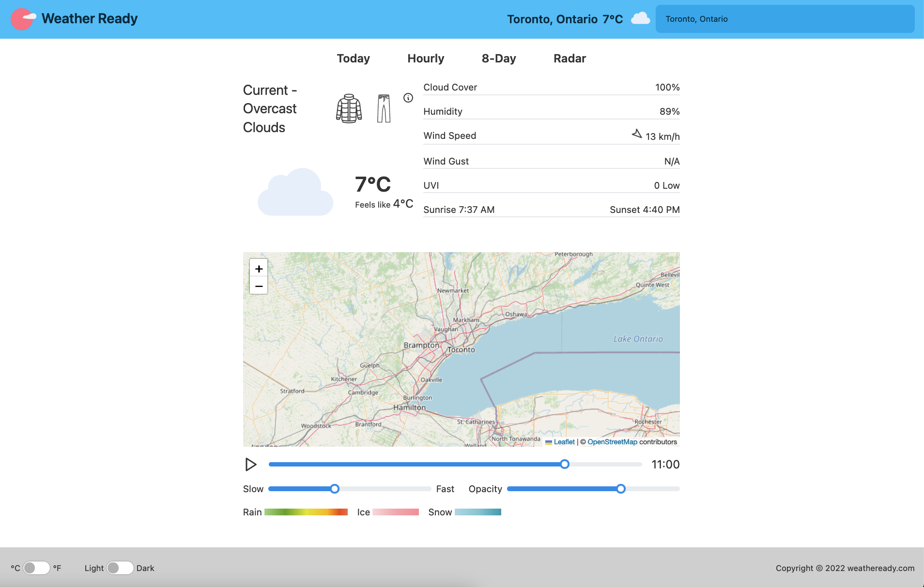Click the Wind Gust N/A value
Screen dimensions: 924x587
[x=672, y=161]
